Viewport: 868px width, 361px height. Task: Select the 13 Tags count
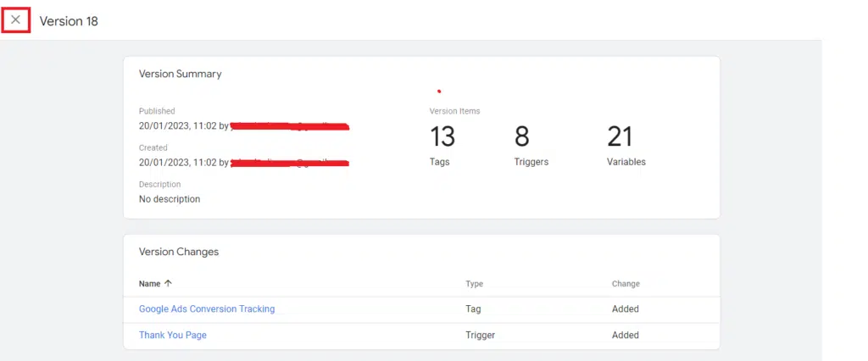(x=442, y=136)
